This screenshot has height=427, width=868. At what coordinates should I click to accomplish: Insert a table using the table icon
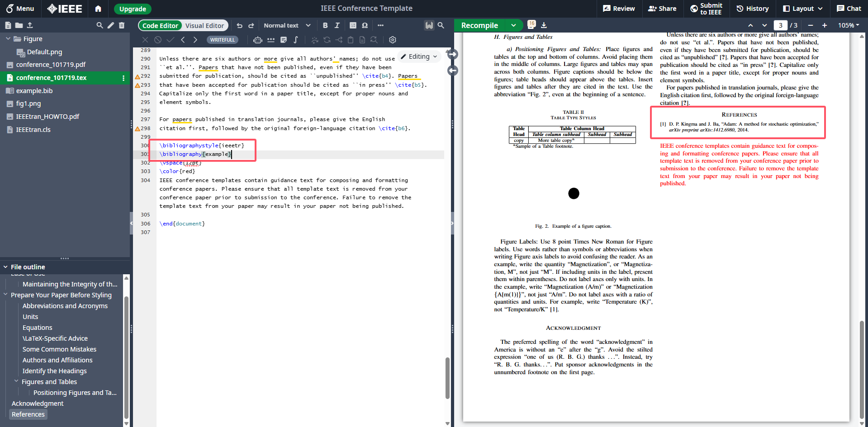(x=353, y=25)
